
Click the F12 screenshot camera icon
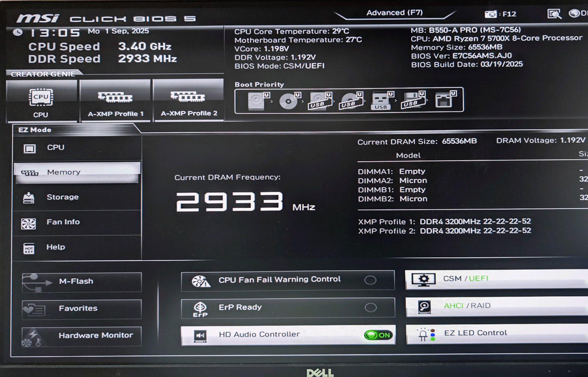491,14
